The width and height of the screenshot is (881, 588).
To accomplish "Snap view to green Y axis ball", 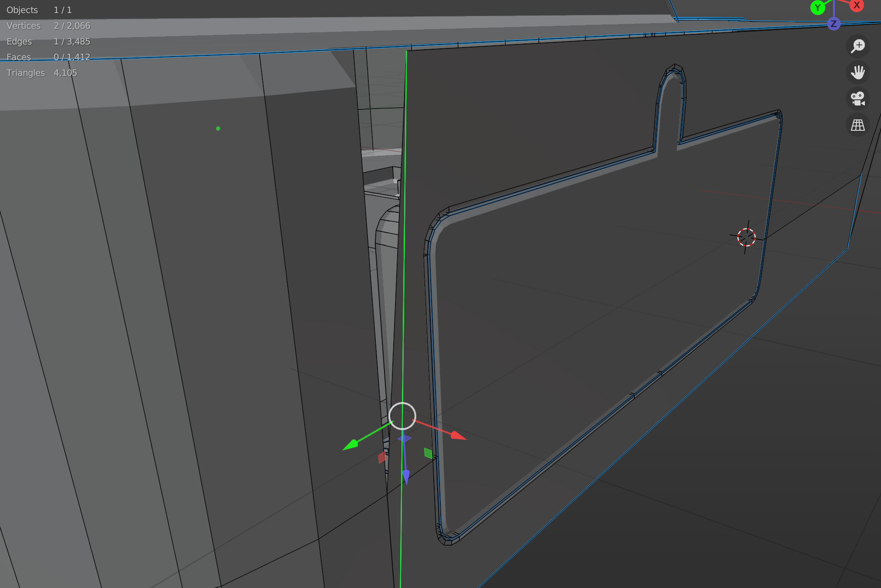I will [x=817, y=7].
